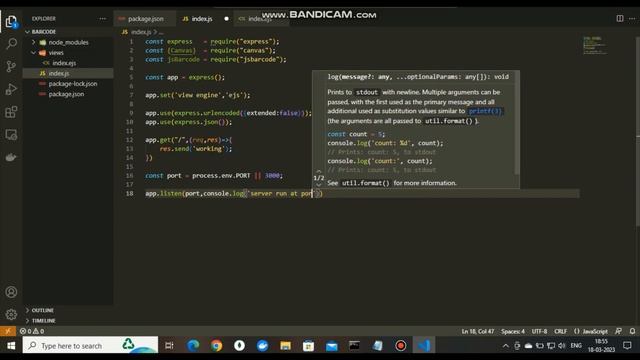Split the editor to the right

[x=620, y=19]
